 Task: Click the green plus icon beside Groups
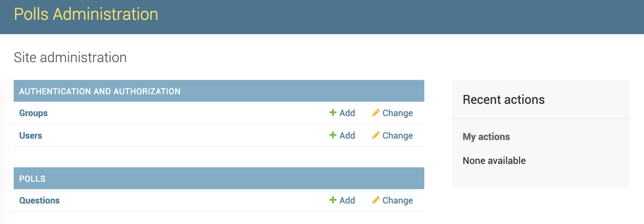click(x=332, y=113)
